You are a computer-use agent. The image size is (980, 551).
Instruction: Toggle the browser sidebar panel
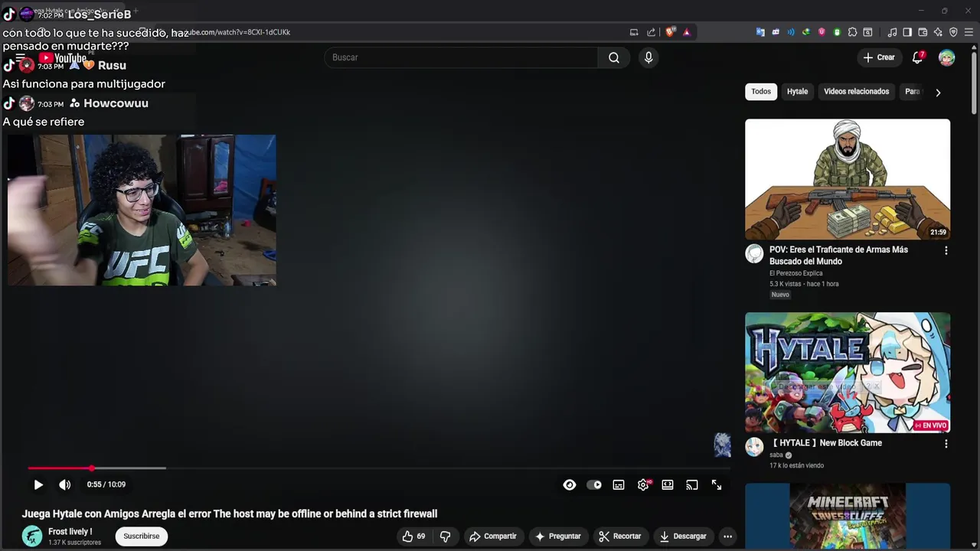[x=907, y=32]
